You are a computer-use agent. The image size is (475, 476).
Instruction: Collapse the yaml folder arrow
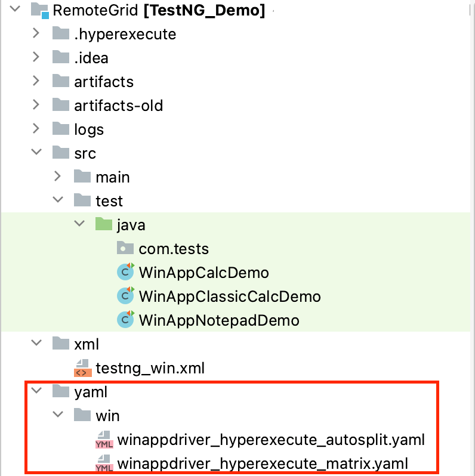pos(36,391)
